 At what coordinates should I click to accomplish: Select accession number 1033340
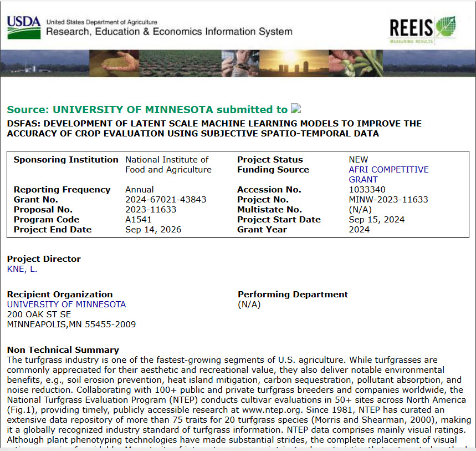pos(367,190)
